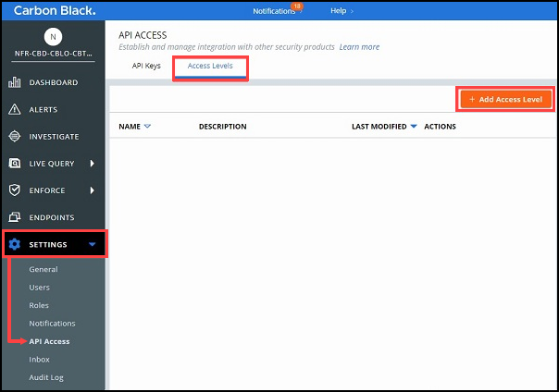Click the Enforce sidebar label
Screen dimensions: 559x392
point(47,190)
